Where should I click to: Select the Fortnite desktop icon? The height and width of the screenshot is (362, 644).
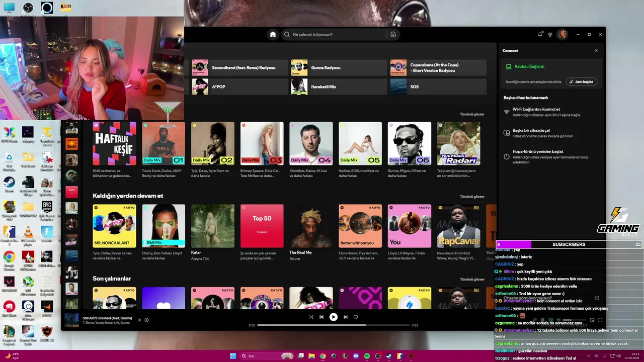47,234
